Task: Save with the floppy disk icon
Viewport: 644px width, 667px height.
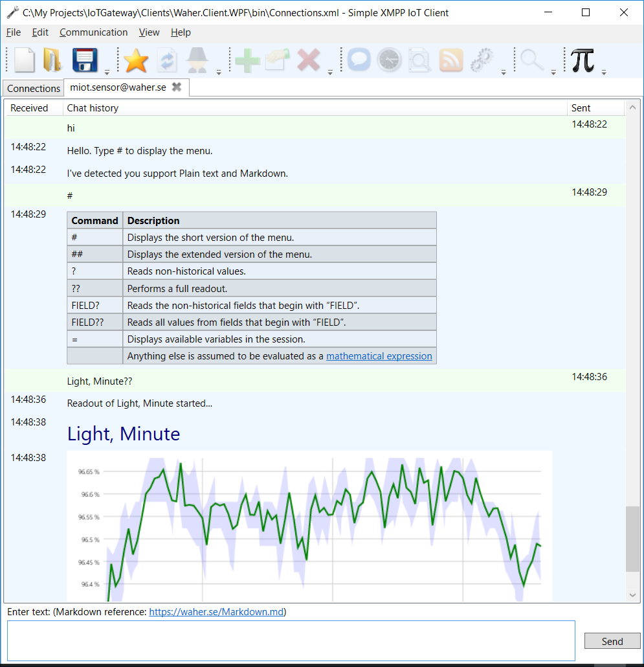Action: (x=84, y=60)
